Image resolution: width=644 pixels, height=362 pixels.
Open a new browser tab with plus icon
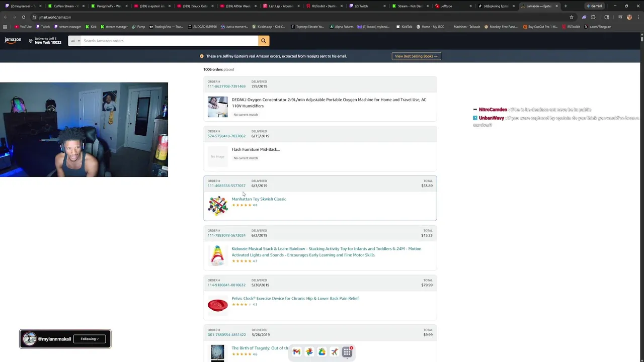[x=566, y=6]
